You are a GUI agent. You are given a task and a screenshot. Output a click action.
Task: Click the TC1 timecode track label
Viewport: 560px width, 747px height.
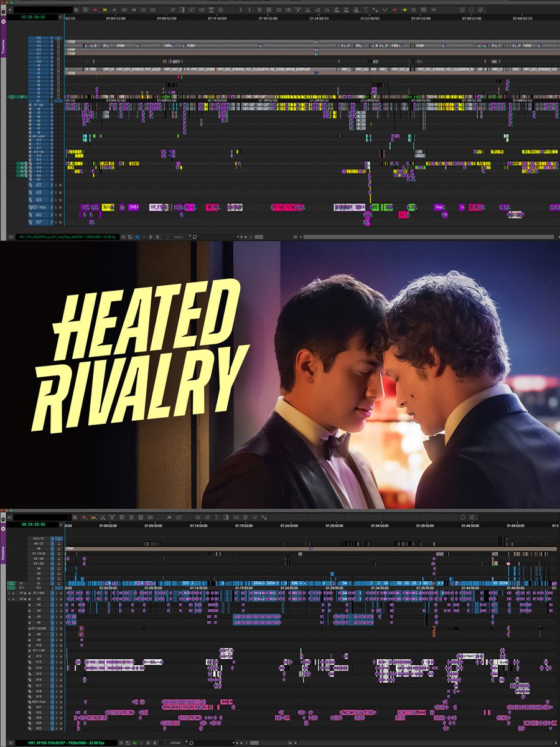tap(39, 588)
